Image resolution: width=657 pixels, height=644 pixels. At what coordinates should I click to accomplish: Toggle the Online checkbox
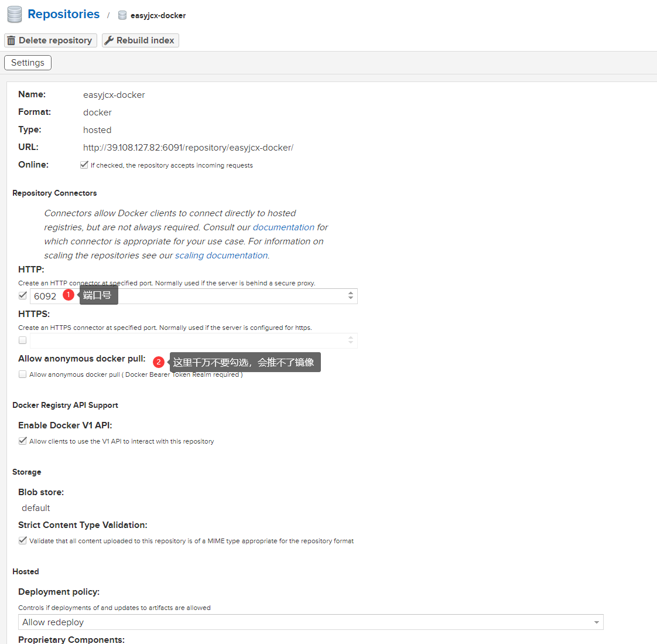coord(84,165)
